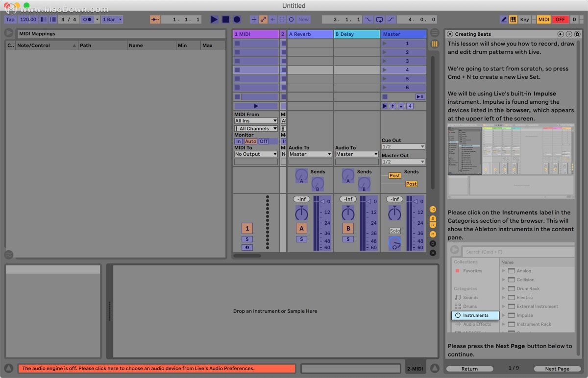Viewport: 588px width, 378px height.
Task: Show the browser with the triangle icon
Action: [x=9, y=33]
